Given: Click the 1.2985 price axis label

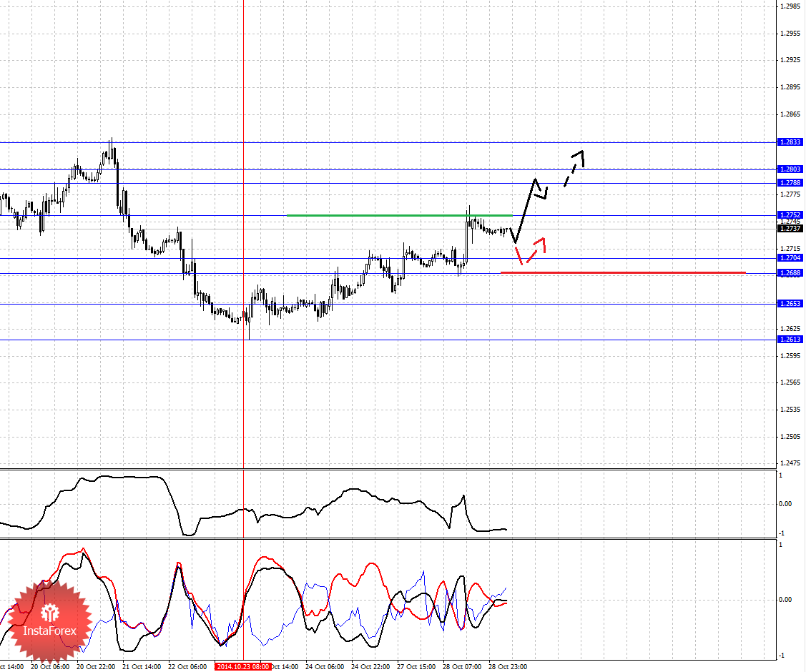Looking at the screenshot, I should click(790, 6).
